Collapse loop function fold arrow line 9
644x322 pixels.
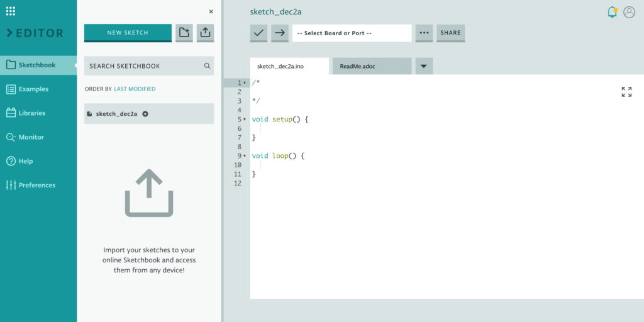pos(245,156)
